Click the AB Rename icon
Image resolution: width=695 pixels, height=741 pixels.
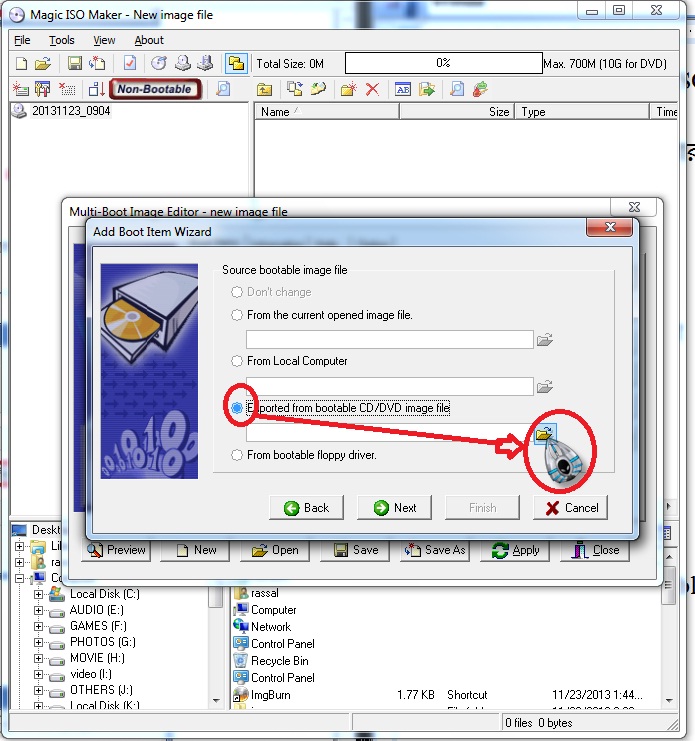403,89
